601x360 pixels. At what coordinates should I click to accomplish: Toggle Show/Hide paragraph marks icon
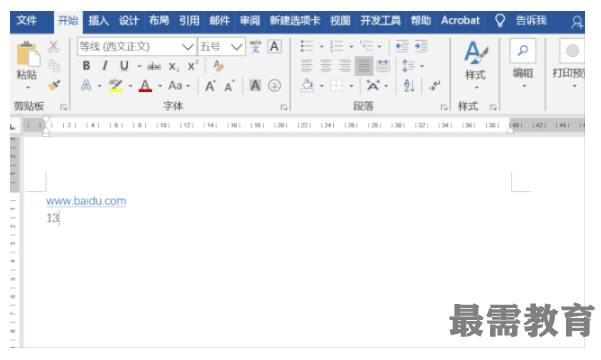435,85
